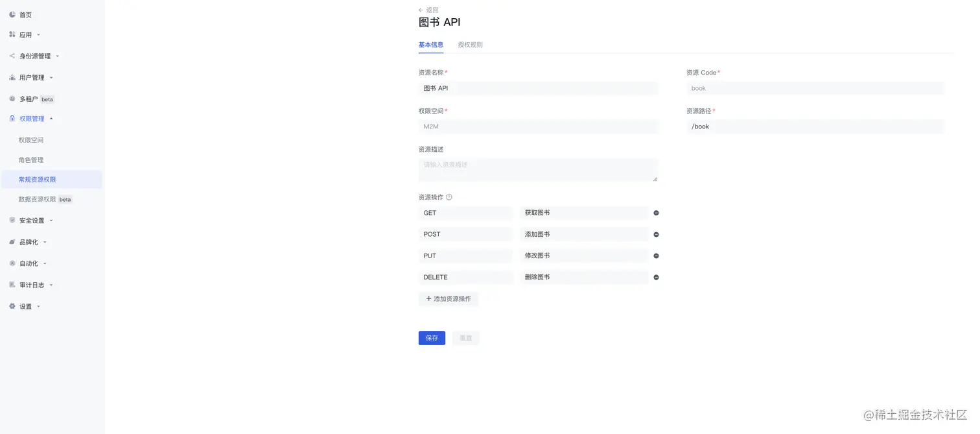Click the POST operation name field

(x=465, y=234)
